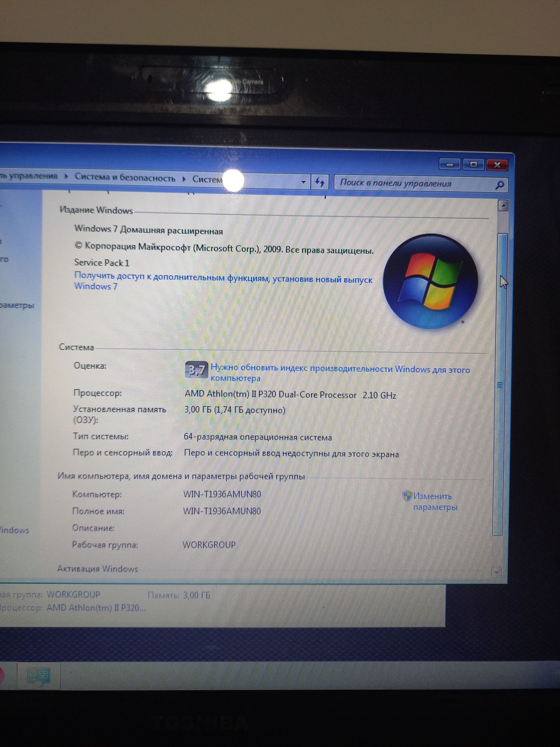The image size is (560, 747).
Task: Click the search magnifier icon in control panel
Action: coord(500,185)
